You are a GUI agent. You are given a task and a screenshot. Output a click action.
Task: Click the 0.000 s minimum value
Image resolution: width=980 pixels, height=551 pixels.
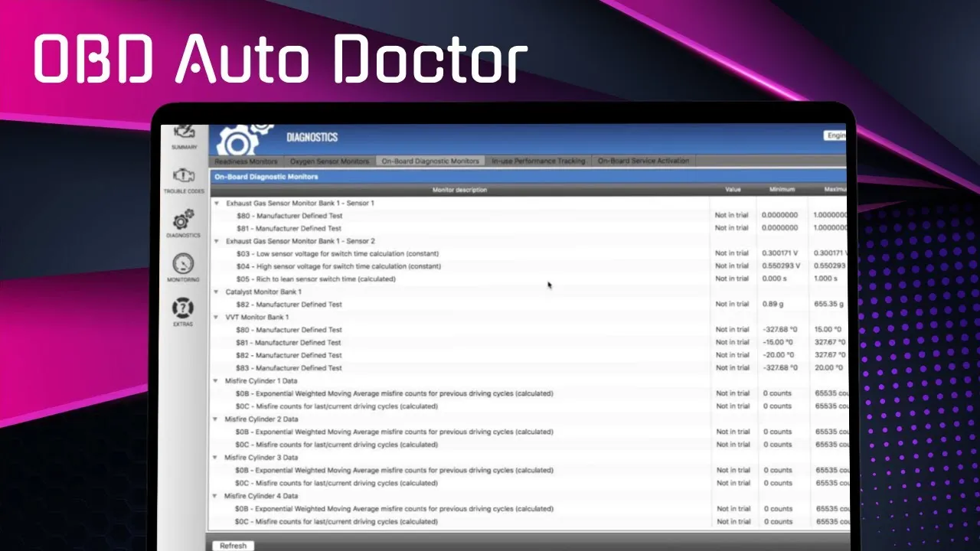(x=775, y=279)
